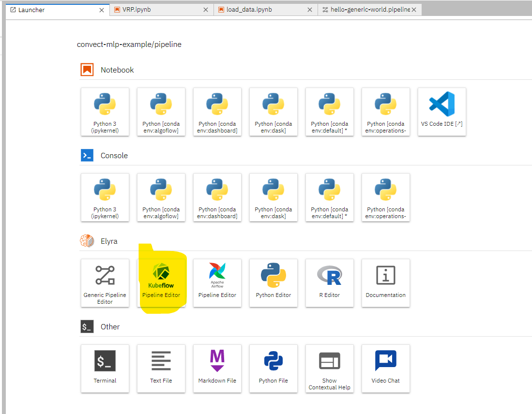Image resolution: width=532 pixels, height=414 pixels.
Task: Start console with conda env:dask
Action: click(x=274, y=197)
